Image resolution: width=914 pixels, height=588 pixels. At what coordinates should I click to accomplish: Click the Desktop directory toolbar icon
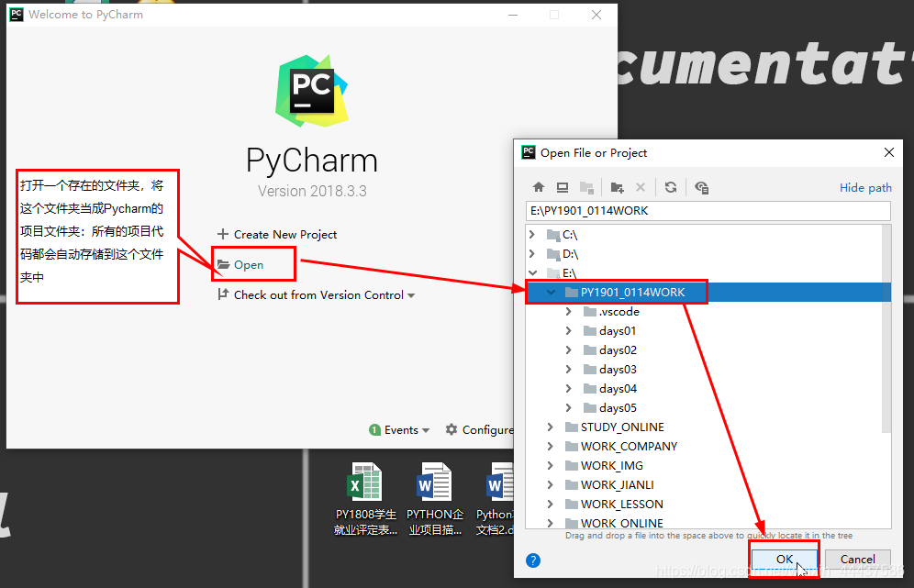coord(563,187)
